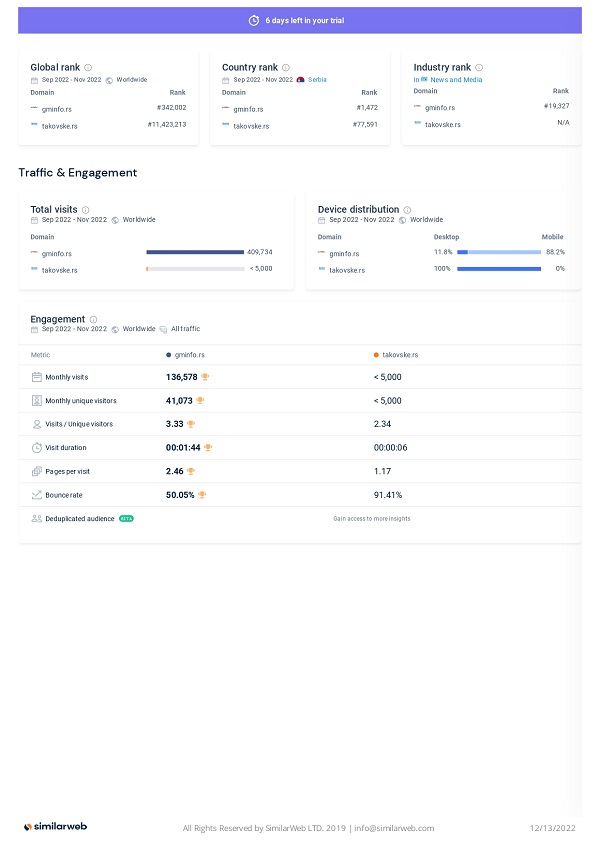Click the Visit duration stopwatch icon
The height and width of the screenshot is (848, 600).
click(x=37, y=448)
